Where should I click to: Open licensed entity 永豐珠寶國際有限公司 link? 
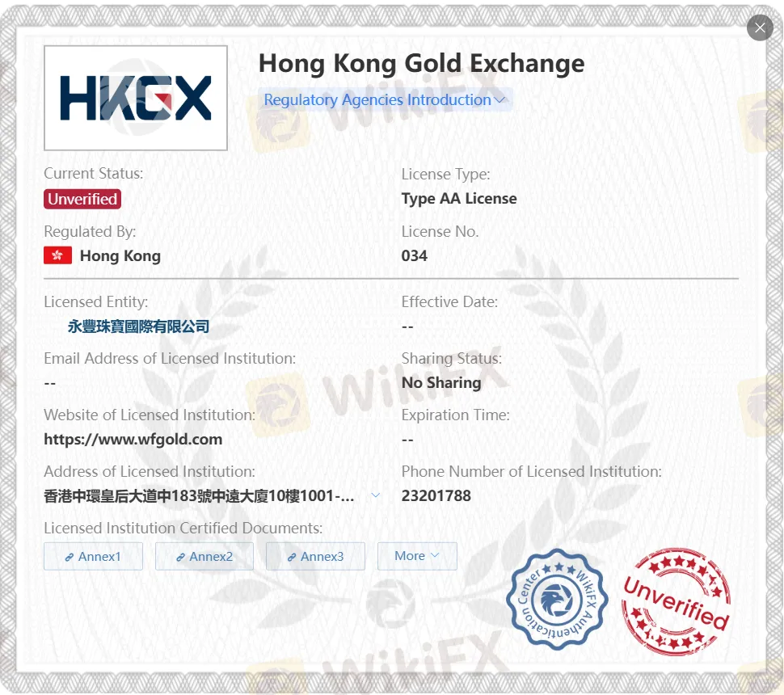point(138,326)
